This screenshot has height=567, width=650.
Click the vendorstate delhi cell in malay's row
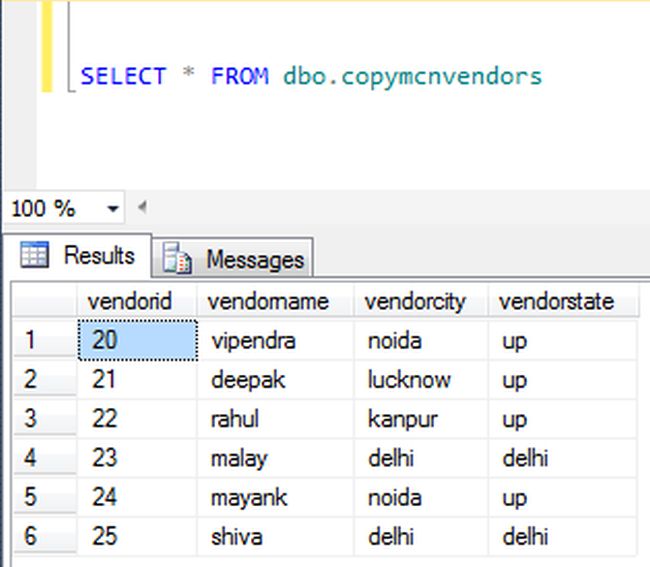563,458
